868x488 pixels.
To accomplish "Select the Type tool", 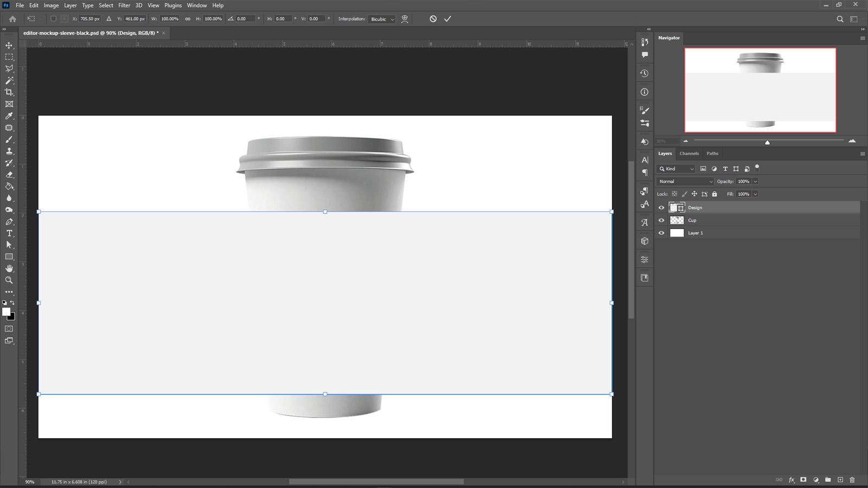I will [x=9, y=233].
